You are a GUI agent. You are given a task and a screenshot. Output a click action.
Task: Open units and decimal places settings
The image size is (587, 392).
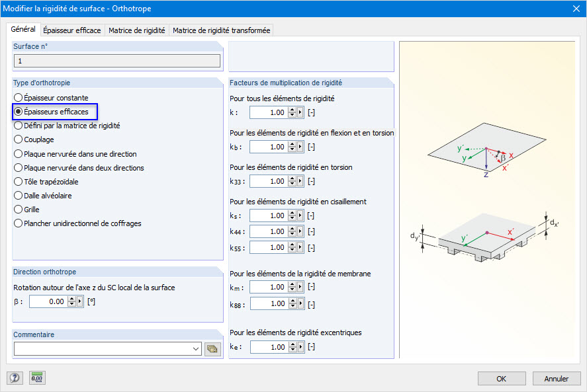36,377
